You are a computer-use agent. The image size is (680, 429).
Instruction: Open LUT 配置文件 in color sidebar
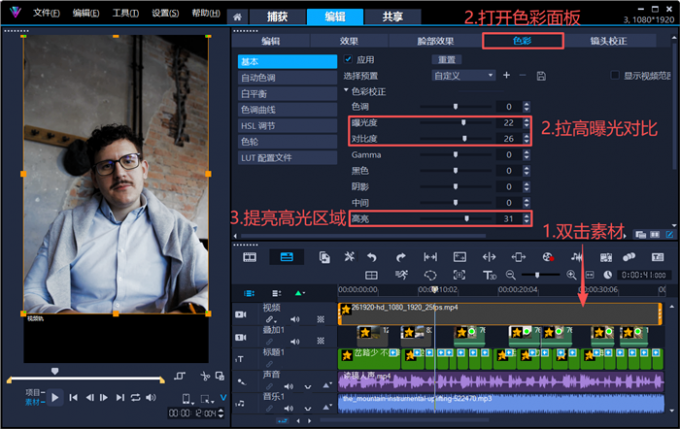(x=287, y=158)
